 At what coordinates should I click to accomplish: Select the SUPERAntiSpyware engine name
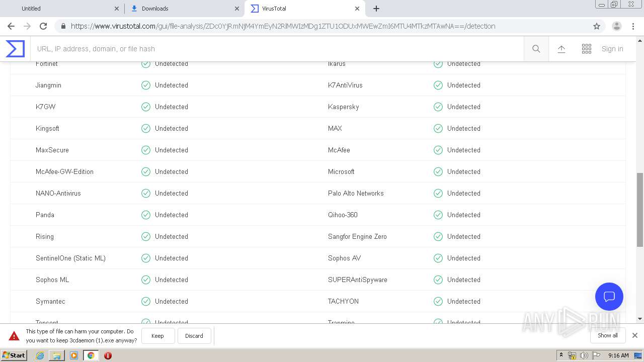pos(358,280)
